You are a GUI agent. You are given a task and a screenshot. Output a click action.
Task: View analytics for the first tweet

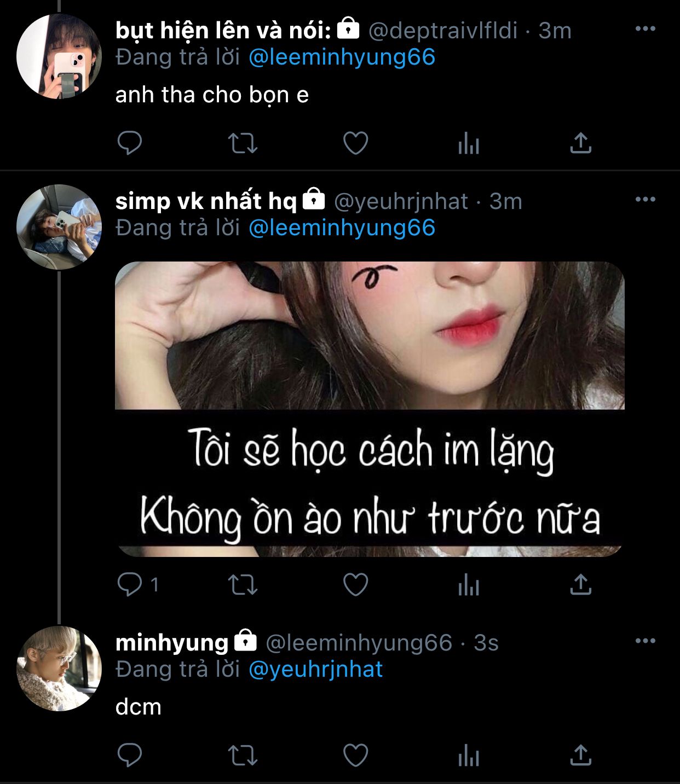469,144
